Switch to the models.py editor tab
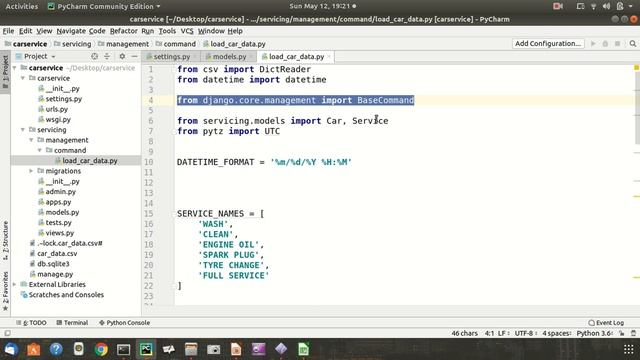Image resolution: width=640 pixels, height=360 pixels. (x=229, y=57)
